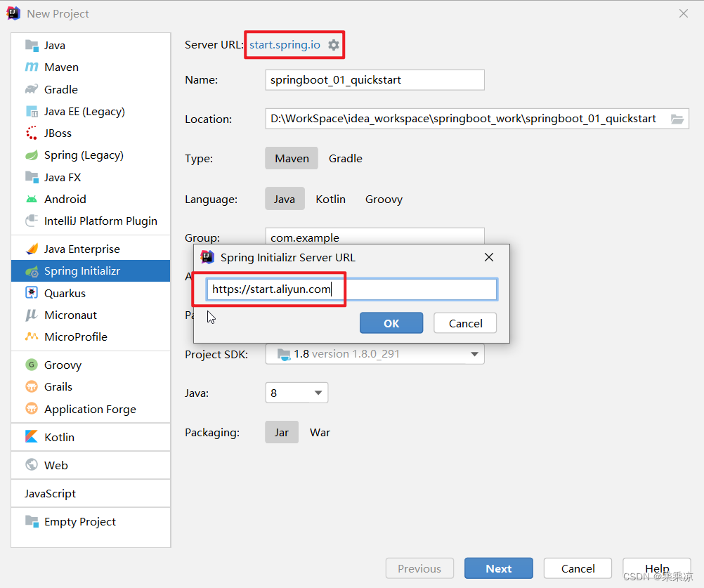Open the Java version dropdown
The height and width of the screenshot is (588, 704).
pos(296,392)
